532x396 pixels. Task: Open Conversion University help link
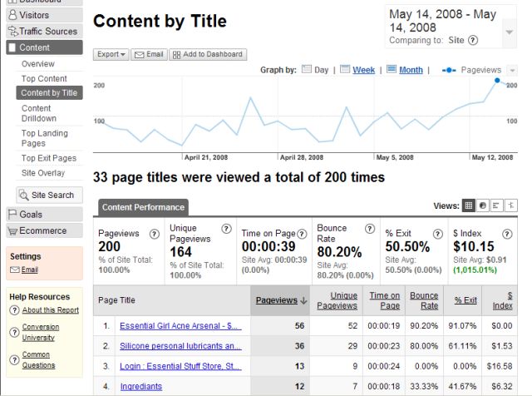click(x=41, y=332)
